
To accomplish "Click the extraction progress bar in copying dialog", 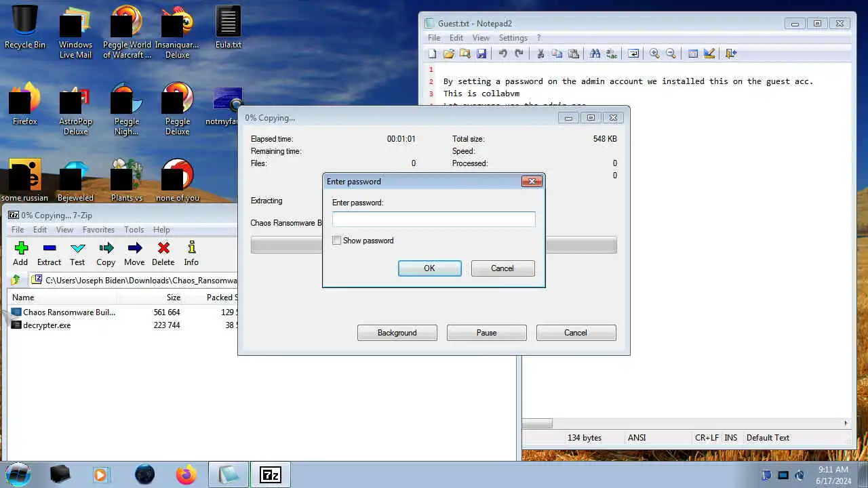I will pyautogui.click(x=433, y=245).
